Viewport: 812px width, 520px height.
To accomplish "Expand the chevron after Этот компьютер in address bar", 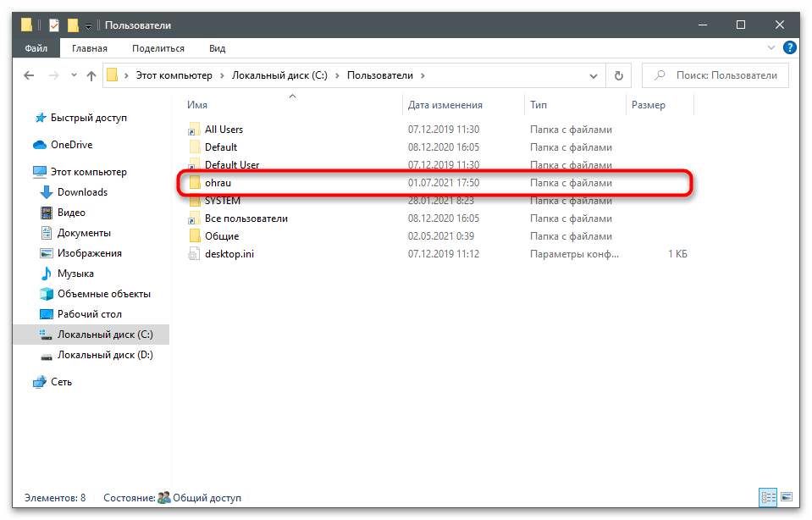I will coord(223,75).
